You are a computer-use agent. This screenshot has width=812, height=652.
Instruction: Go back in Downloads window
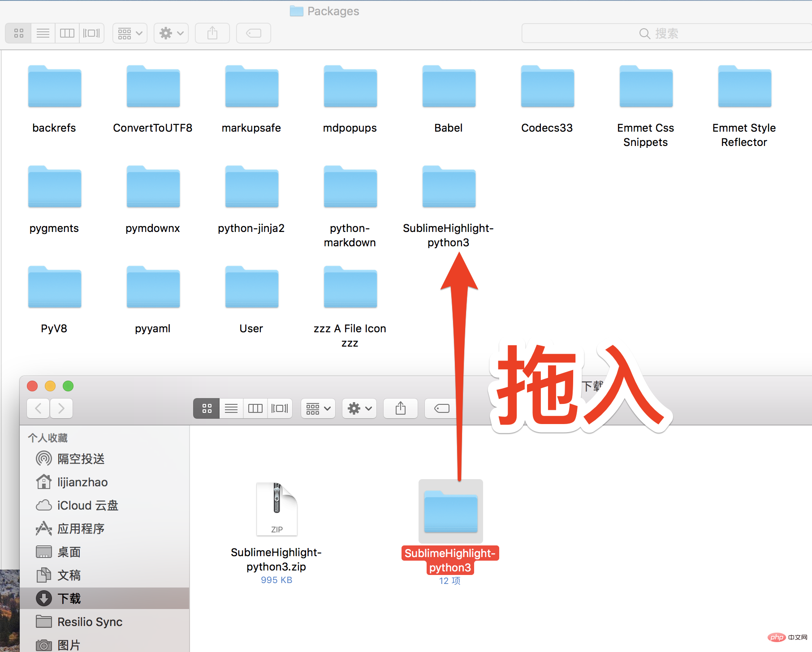[x=39, y=408]
